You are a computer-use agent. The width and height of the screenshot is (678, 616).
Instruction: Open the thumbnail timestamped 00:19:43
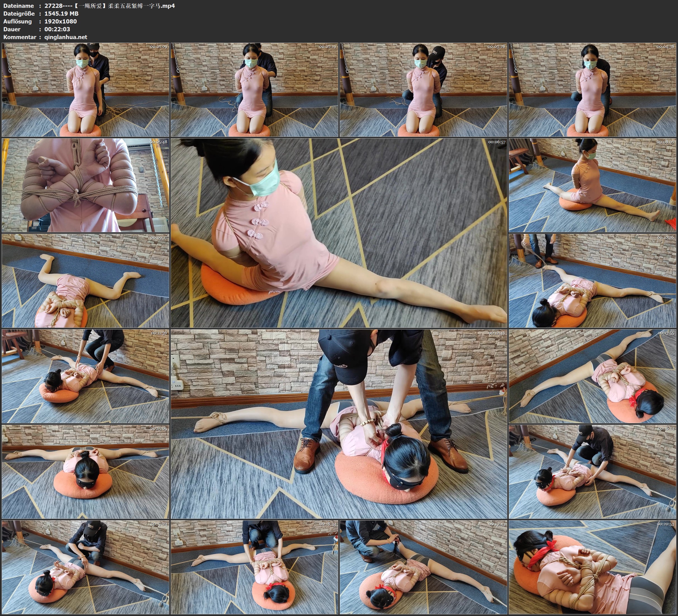[x=423, y=567]
